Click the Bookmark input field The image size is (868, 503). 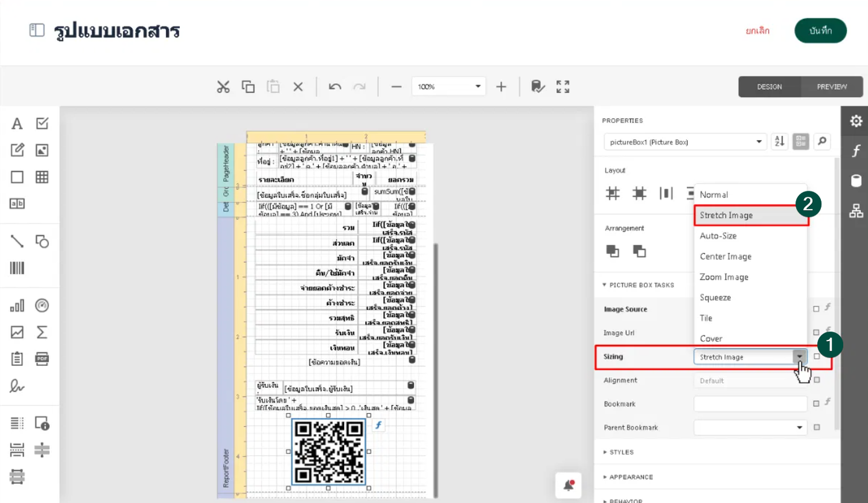click(750, 404)
